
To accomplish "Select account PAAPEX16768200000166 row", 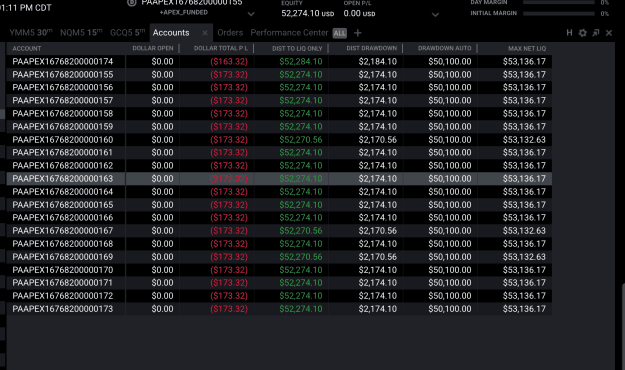I will [279, 218].
